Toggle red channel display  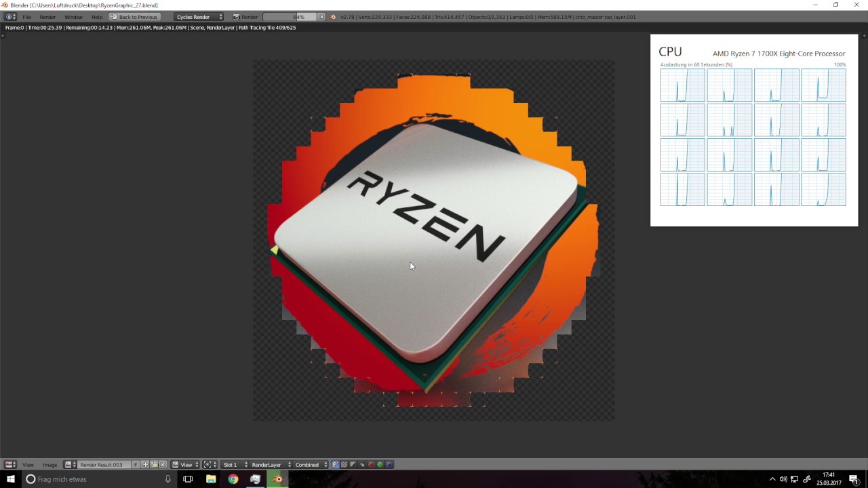(x=371, y=465)
